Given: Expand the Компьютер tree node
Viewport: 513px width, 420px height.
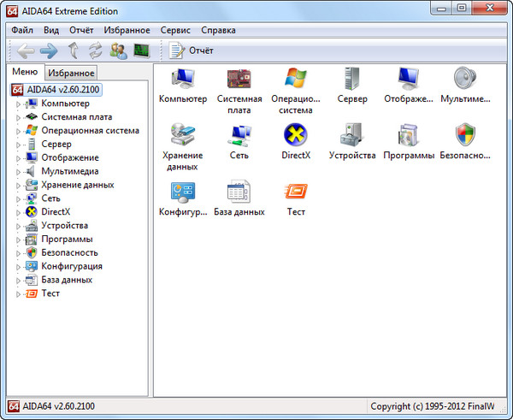Looking at the screenshot, I should click(x=18, y=104).
